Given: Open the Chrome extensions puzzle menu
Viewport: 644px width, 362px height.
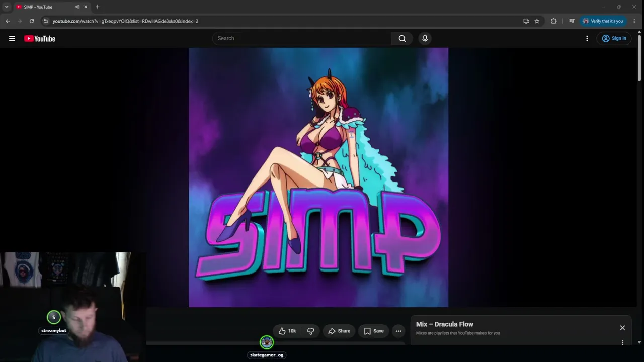Looking at the screenshot, I should coord(554,21).
